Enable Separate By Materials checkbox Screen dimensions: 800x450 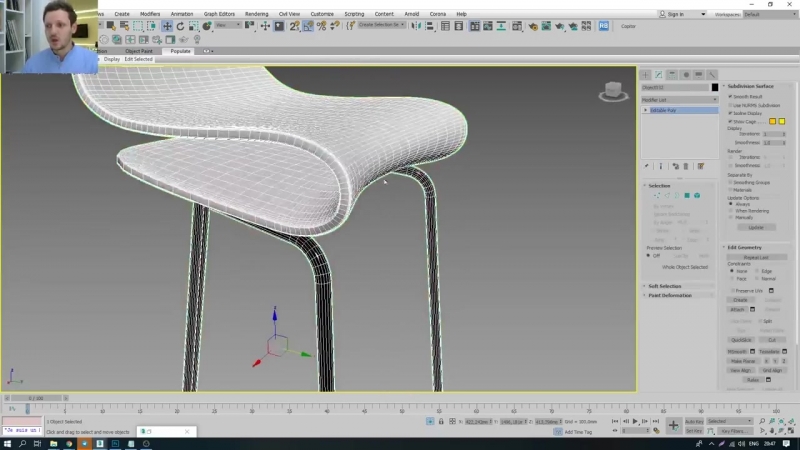coord(730,190)
